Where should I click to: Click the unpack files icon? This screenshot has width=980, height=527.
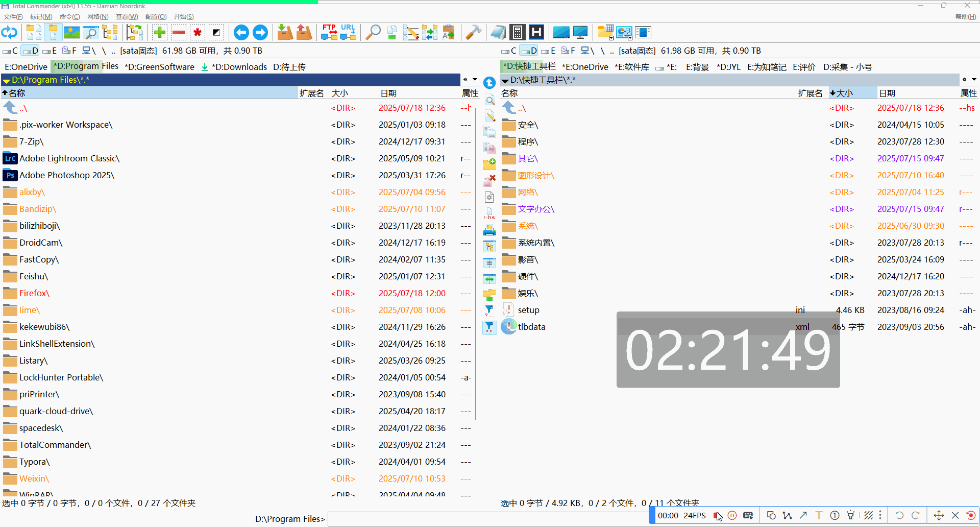[304, 33]
